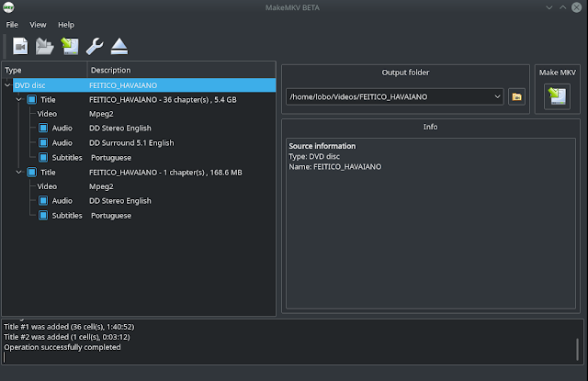Click the Type column header
Viewport: 588px width, 381px height.
tap(45, 70)
